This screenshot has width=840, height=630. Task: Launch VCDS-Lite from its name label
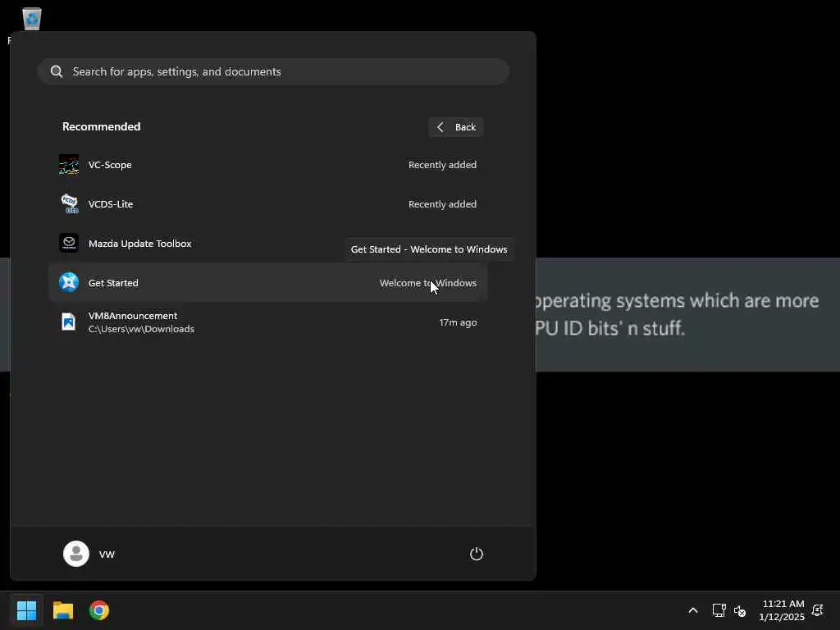111,204
